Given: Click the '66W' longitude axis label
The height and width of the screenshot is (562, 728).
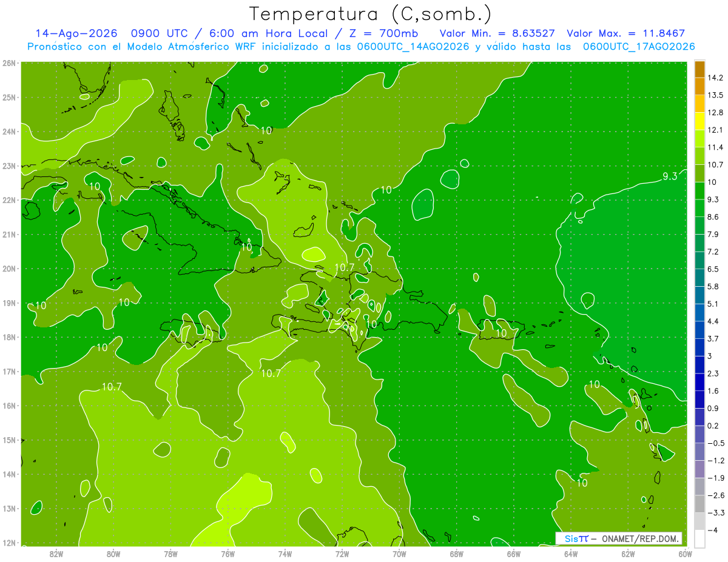Looking at the screenshot, I should (514, 554).
